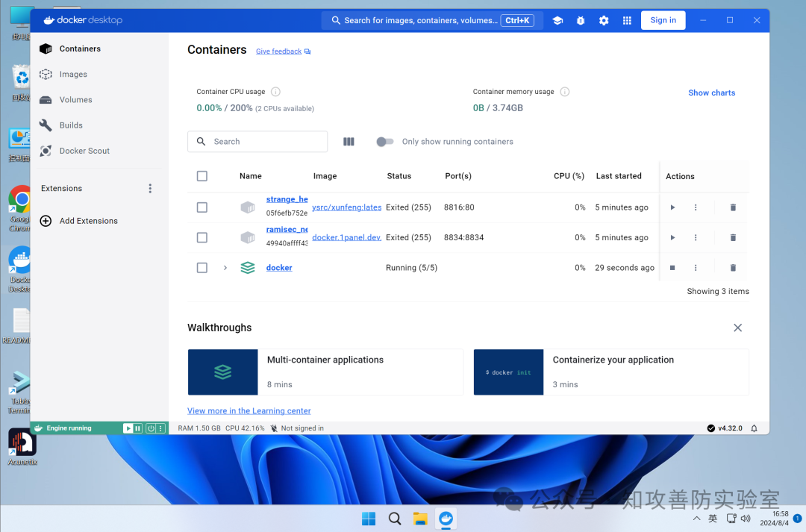Viewport: 806px width, 532px height.
Task: Open the docker.1panel.dev image link
Action: [346, 237]
